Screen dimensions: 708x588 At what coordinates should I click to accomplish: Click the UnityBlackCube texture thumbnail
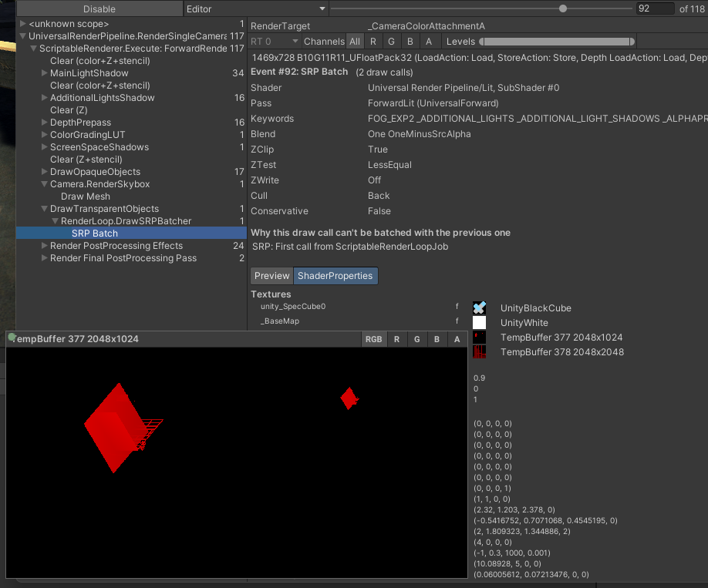(x=479, y=308)
